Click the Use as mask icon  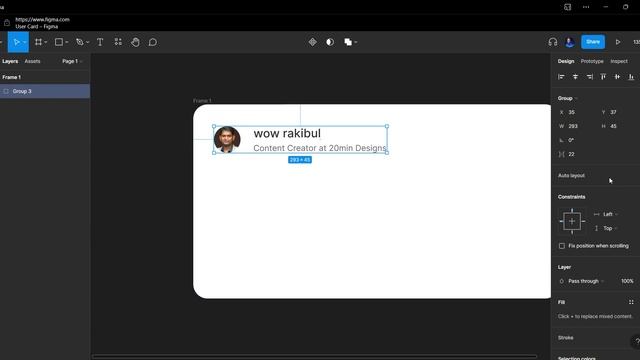[330, 42]
